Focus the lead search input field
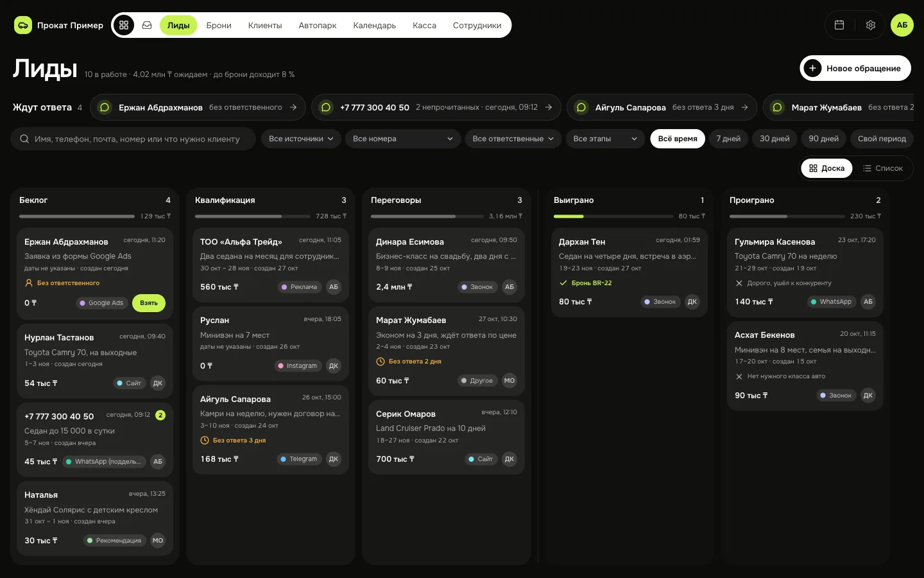 (x=133, y=139)
